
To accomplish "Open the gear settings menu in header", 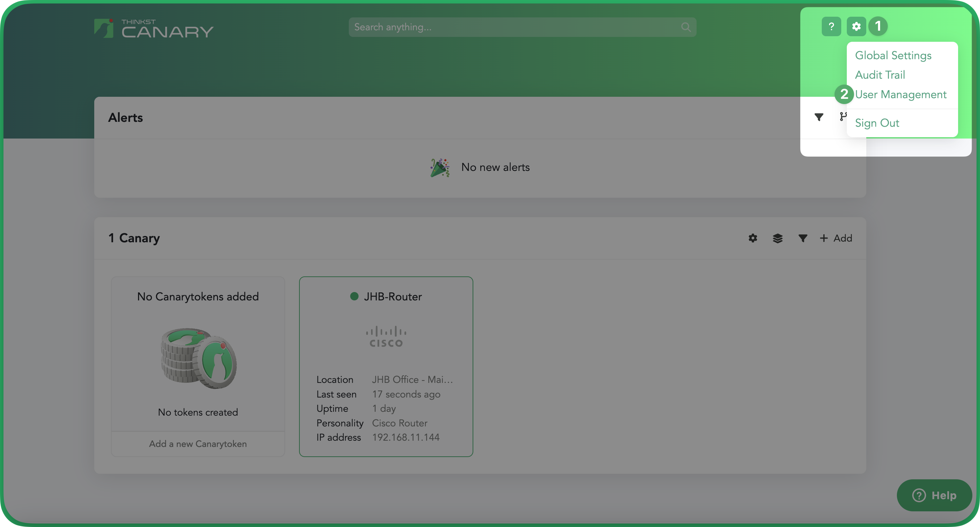I will click(x=856, y=27).
